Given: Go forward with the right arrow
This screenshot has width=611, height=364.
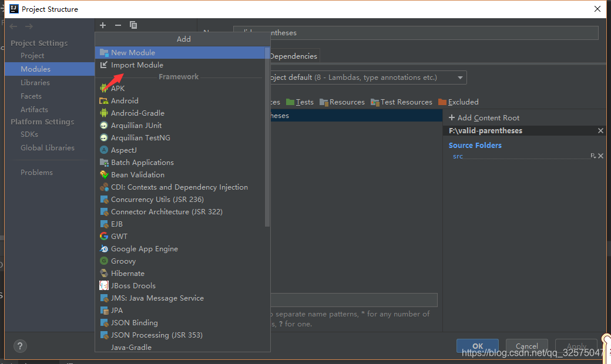Looking at the screenshot, I should pyautogui.click(x=29, y=26).
